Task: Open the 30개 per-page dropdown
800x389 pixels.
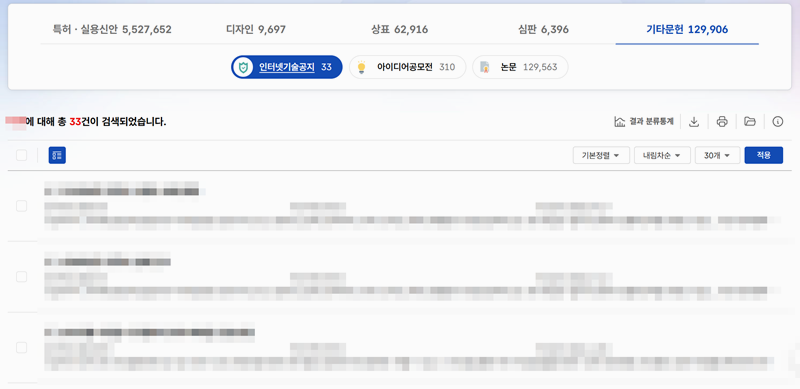Action: click(717, 155)
